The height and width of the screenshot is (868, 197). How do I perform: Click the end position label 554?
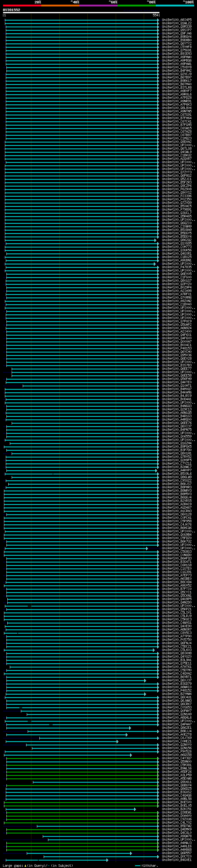coord(155,15)
